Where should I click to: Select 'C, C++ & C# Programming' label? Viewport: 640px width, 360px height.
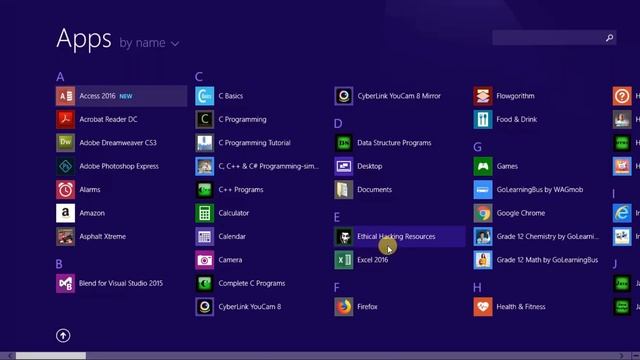coord(269,166)
